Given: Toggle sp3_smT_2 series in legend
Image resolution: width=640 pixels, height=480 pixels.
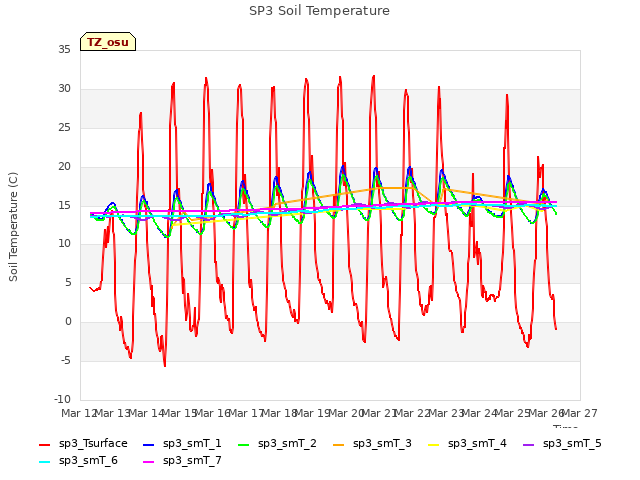Looking at the screenshot, I should click(277, 444).
